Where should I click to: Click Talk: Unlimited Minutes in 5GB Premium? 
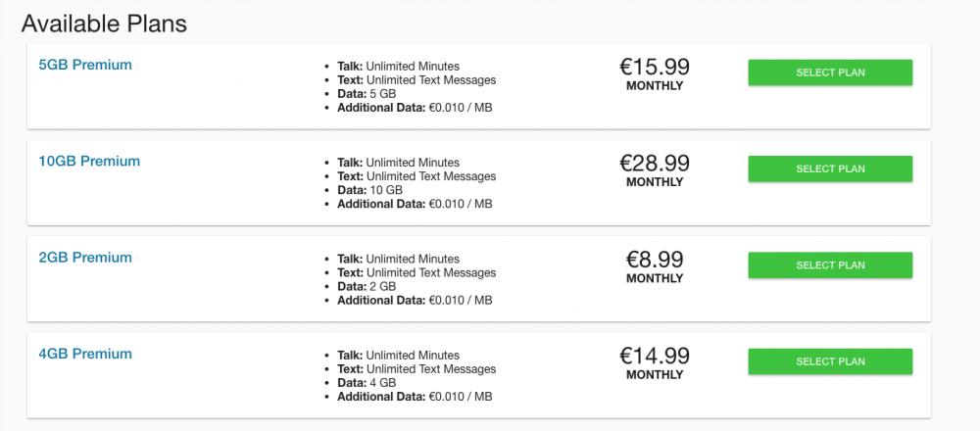398,66
